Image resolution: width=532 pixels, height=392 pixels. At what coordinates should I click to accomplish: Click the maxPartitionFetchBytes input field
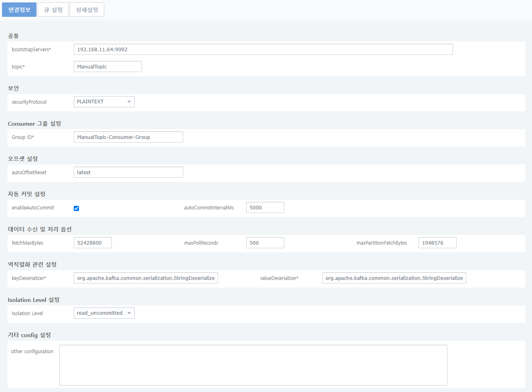pyautogui.click(x=437, y=243)
